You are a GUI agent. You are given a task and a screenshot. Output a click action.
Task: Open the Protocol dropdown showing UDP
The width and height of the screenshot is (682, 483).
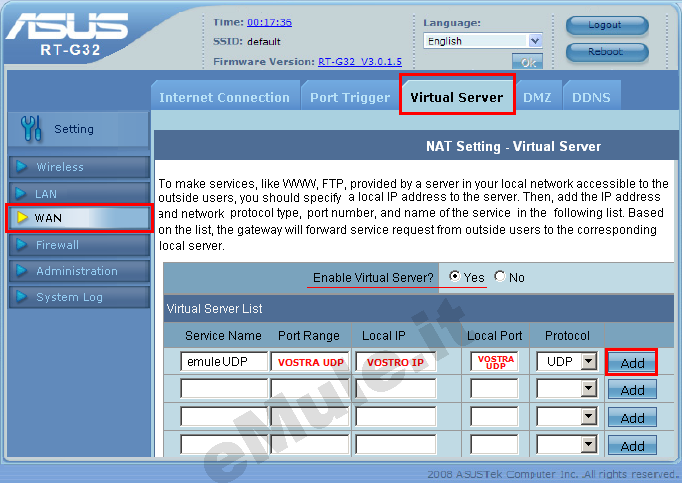click(x=566, y=362)
